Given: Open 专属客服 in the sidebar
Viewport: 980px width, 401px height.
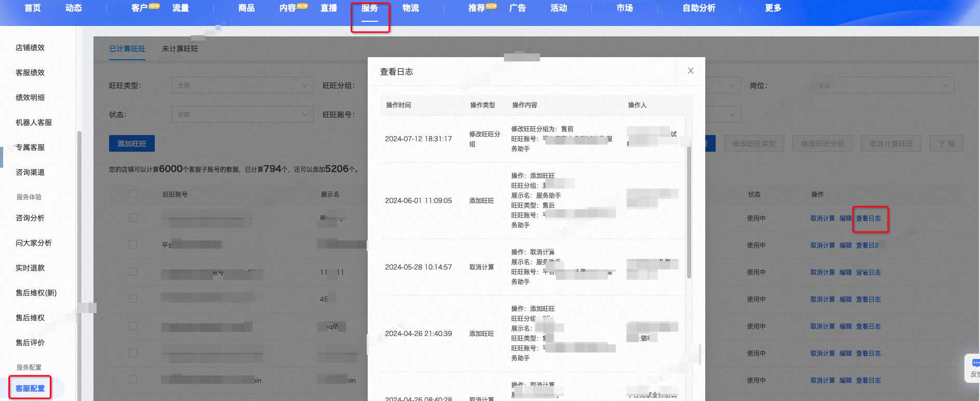Looking at the screenshot, I should point(30,148).
